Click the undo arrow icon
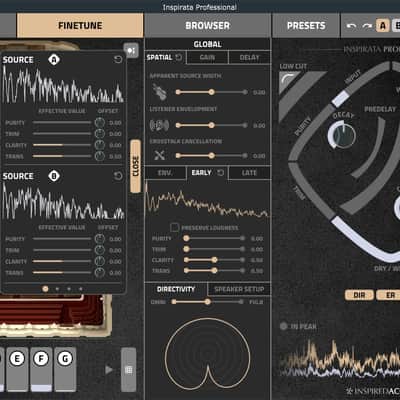Image resolution: width=400 pixels, height=400 pixels. (x=351, y=26)
